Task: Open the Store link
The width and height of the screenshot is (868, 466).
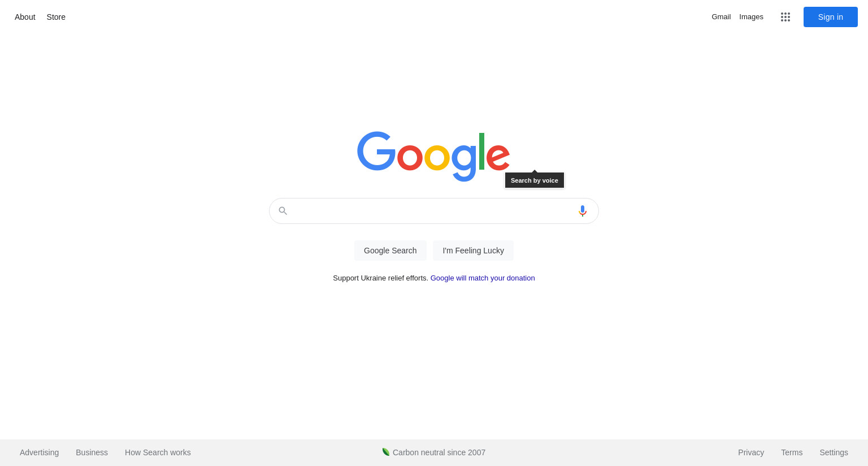Action: (x=56, y=17)
